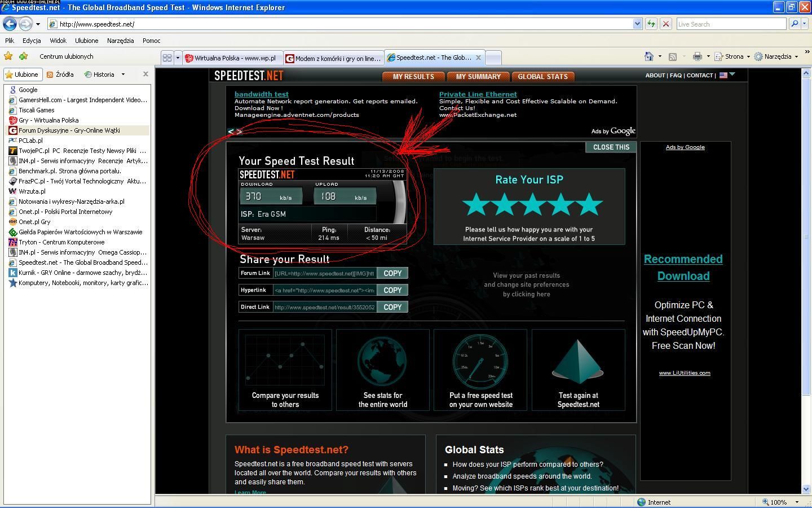Open the Narzędzia gear toolbar menu
The height and width of the screenshot is (508, 812).
(x=776, y=56)
